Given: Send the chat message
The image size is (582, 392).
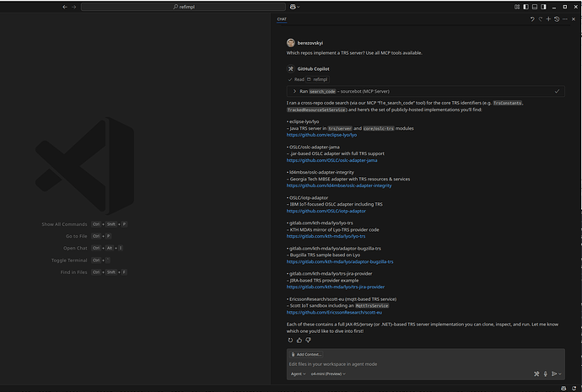Looking at the screenshot, I should click(554, 373).
